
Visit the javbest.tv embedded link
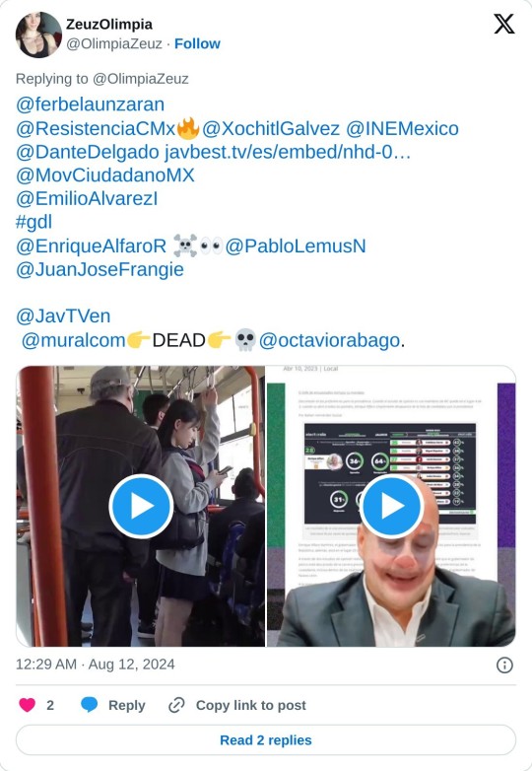[x=288, y=152]
